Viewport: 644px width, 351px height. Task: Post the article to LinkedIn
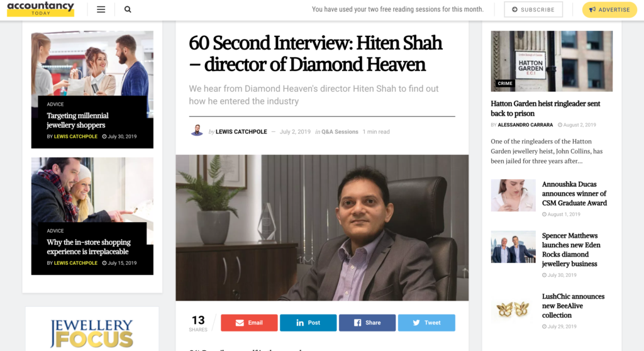point(308,323)
